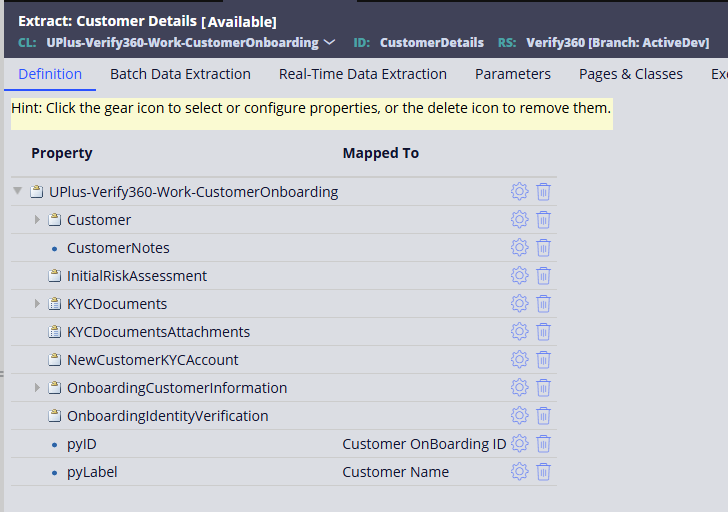Open the Real-Time Data Extraction tab
The image size is (728, 512).
click(x=363, y=74)
